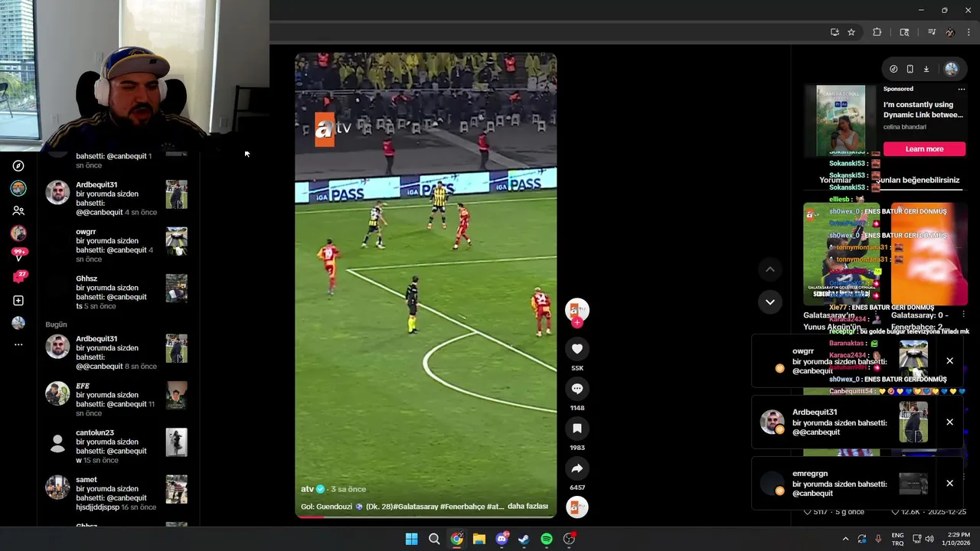Go to next video with down arrow
980x551 pixels.
tap(770, 302)
